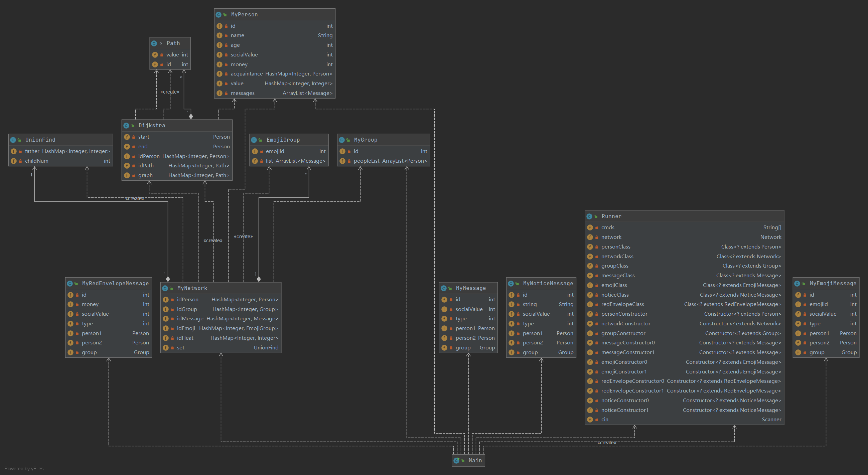
Task: Select the MyGroup id field
Action: click(x=384, y=151)
